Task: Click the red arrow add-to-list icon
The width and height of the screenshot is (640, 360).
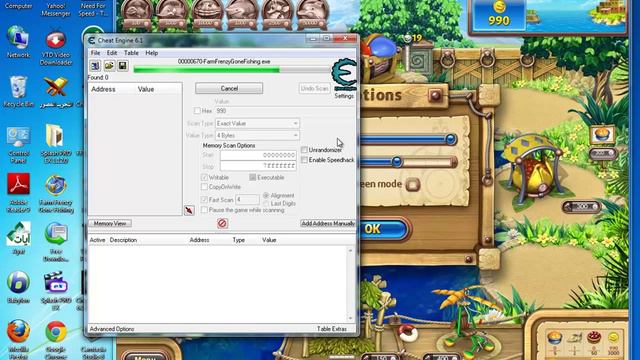Action: pos(189,210)
